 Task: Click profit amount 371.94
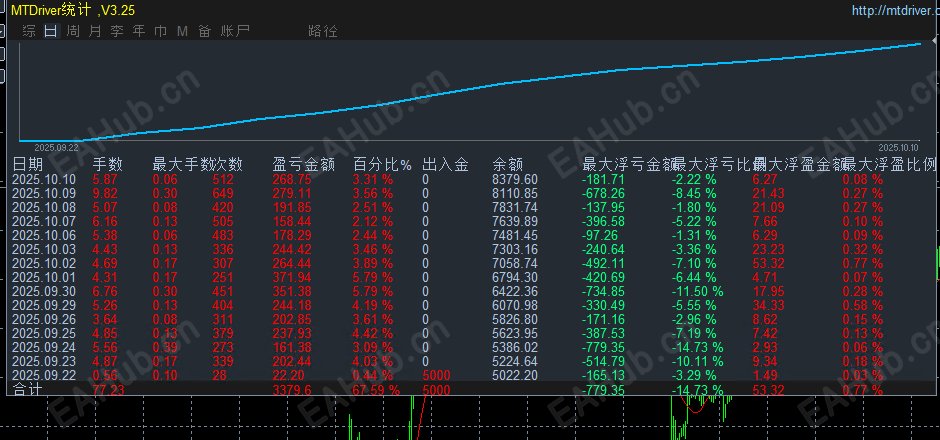pos(292,277)
